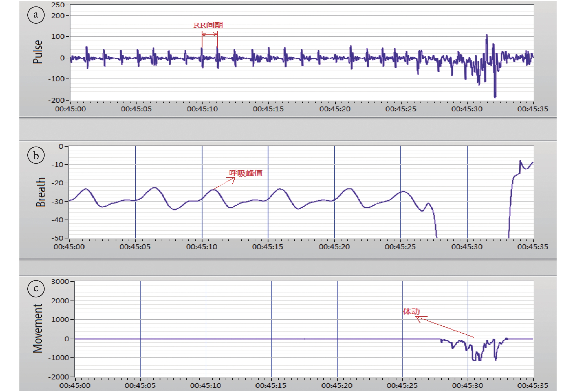The image size is (576, 392).
Task: Click 00:45:10 on the Pulse time axis
Action: coord(203,109)
